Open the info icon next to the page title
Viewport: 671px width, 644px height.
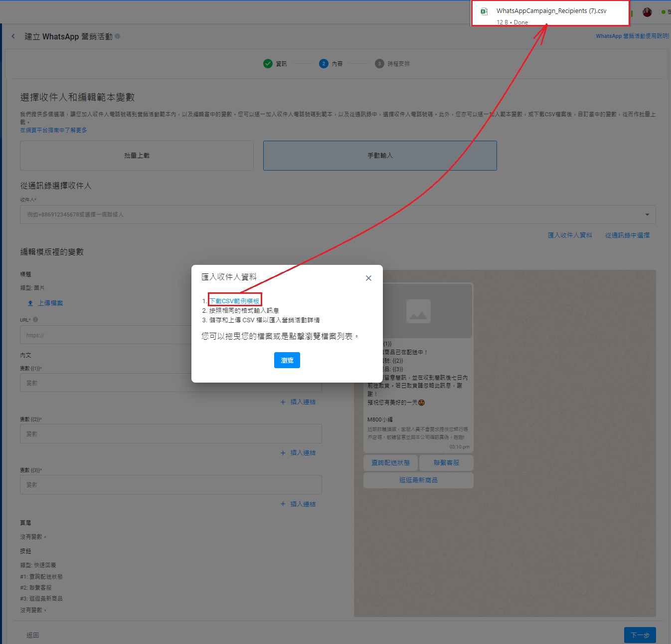coord(117,36)
